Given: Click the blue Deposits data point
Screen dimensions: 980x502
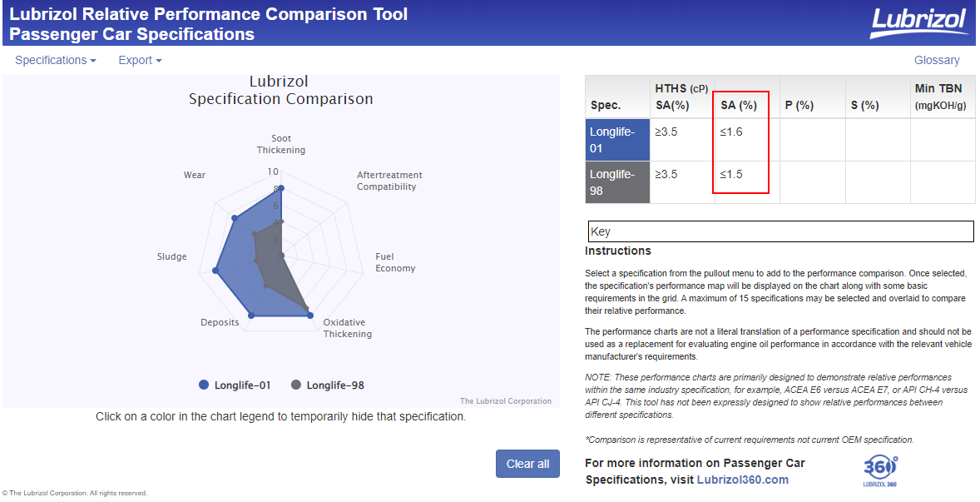Looking at the screenshot, I should [x=252, y=316].
